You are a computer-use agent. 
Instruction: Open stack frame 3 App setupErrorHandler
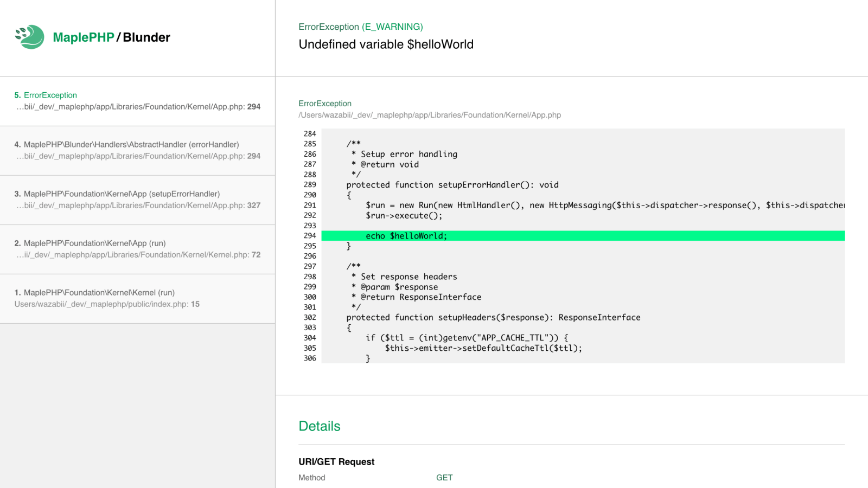click(x=137, y=200)
